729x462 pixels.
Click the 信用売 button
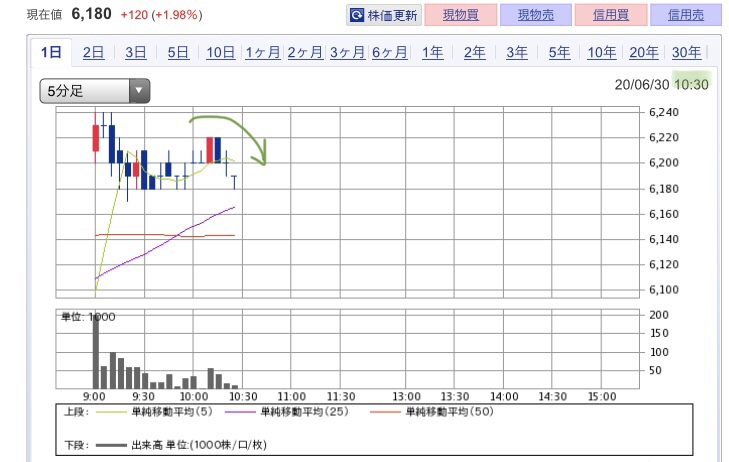pos(686,15)
